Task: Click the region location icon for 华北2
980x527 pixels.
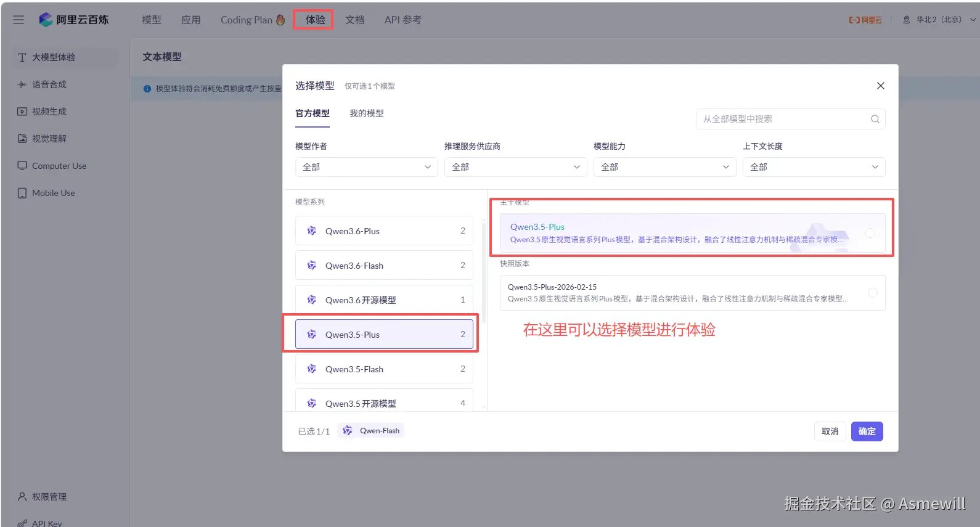Action: point(907,20)
